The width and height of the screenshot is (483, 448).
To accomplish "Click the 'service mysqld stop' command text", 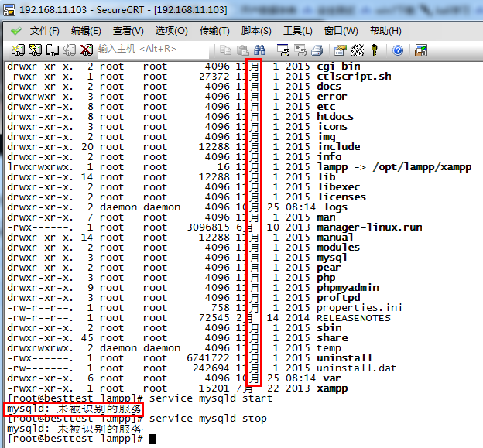I will [x=208, y=419].
